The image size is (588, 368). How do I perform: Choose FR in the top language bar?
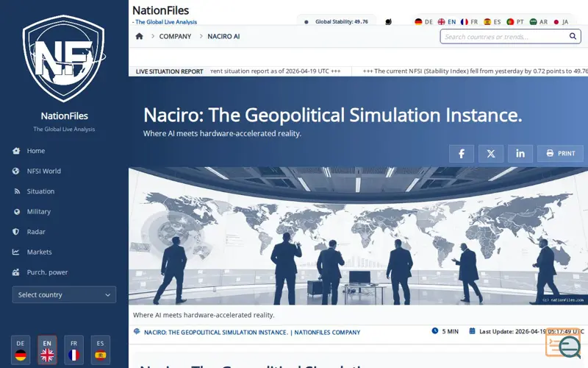(470, 22)
